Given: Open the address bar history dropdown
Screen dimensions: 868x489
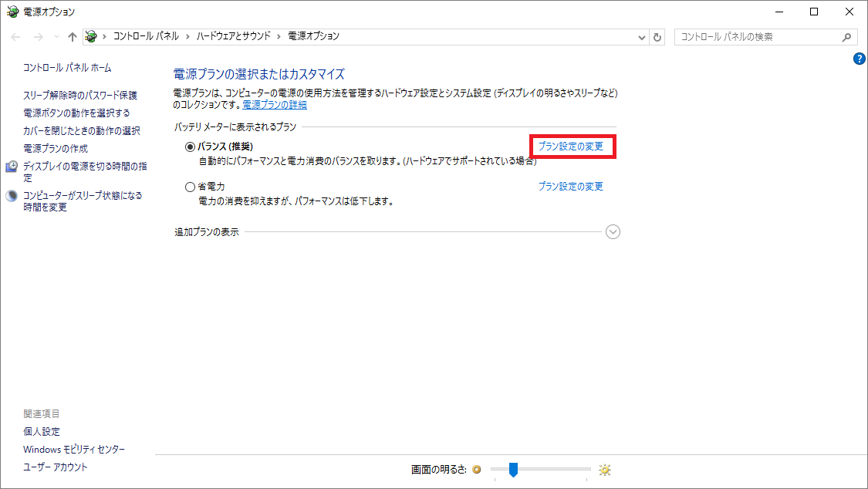Looking at the screenshot, I should point(642,37).
